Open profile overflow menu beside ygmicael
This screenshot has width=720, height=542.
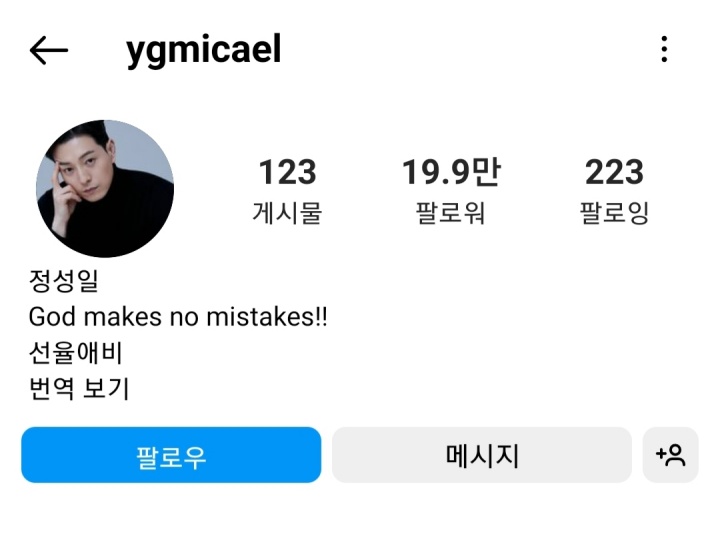664,49
